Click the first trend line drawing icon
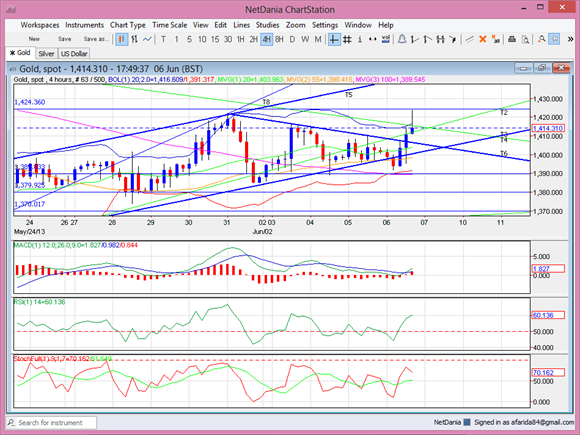 tap(415, 39)
